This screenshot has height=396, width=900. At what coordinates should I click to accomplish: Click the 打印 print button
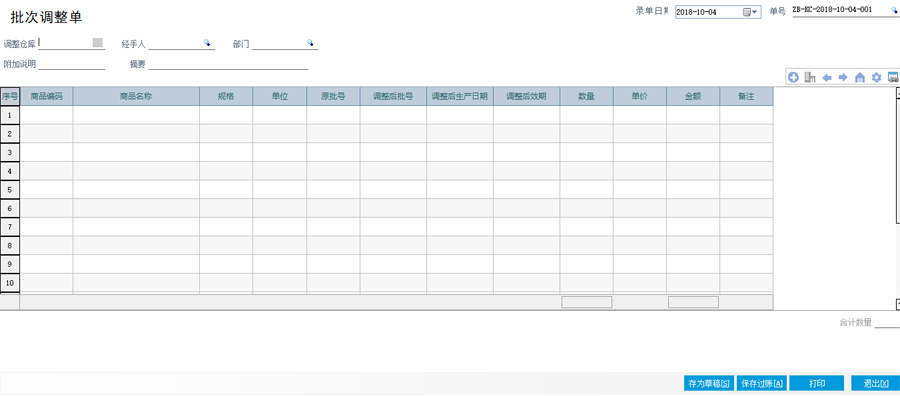817,383
